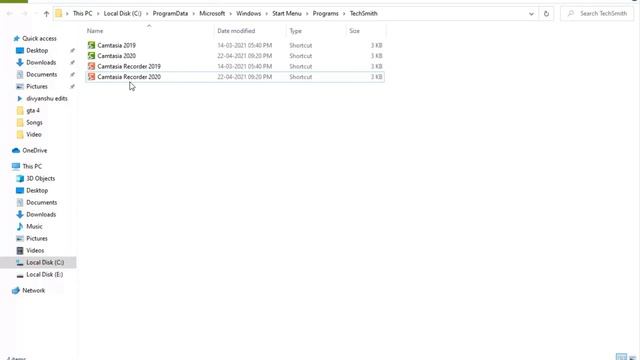The image size is (640, 360).
Task: Click Microsoft breadcrumb segment
Action: (212, 13)
